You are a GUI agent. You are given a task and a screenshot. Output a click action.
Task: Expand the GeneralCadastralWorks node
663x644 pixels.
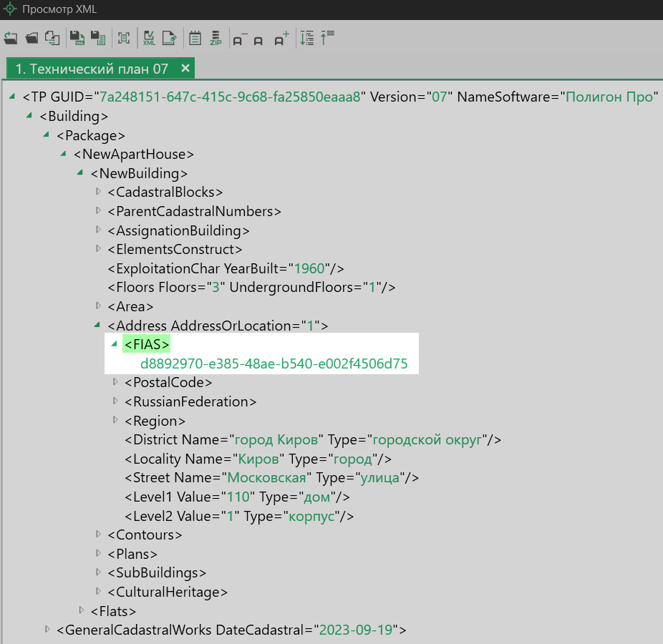click(47, 630)
